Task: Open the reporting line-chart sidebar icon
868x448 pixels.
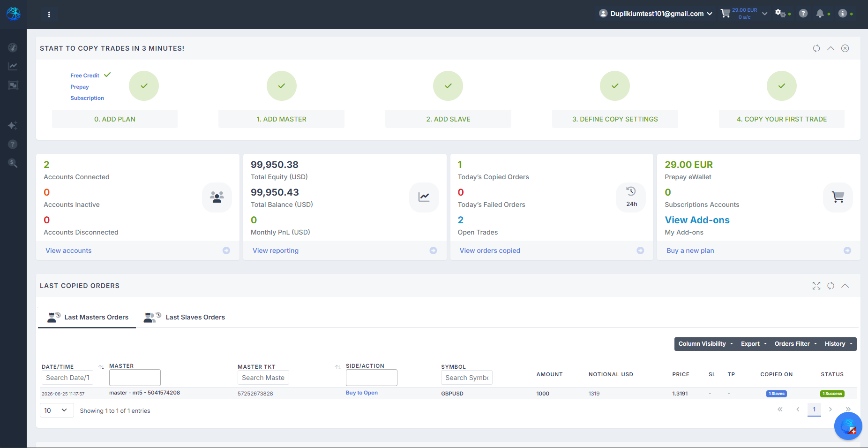Action: coord(13,66)
